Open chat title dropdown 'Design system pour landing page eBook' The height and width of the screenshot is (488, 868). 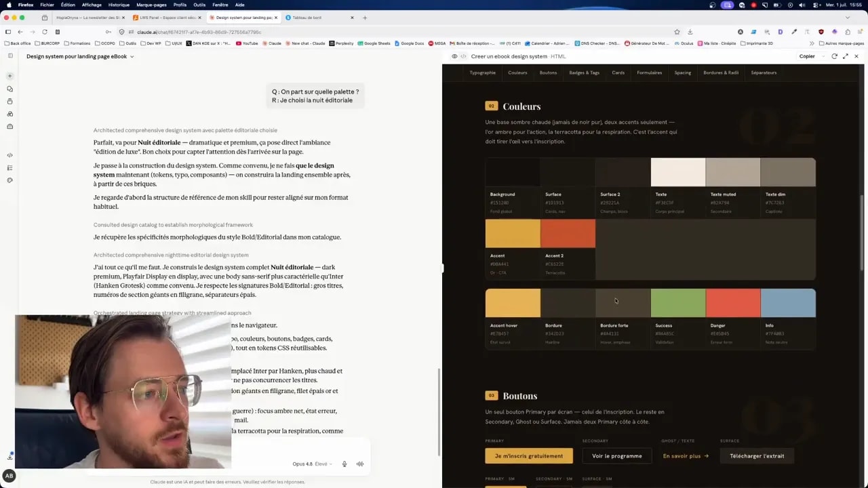[80, 56]
